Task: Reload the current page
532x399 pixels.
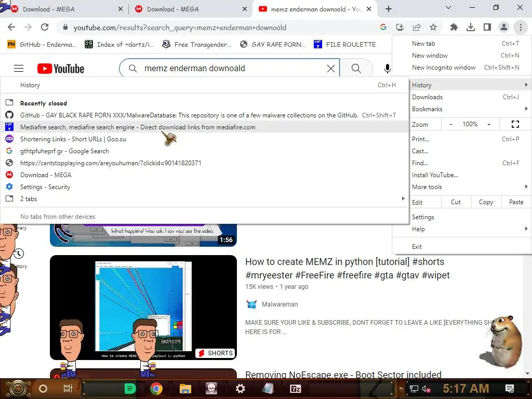Action: pos(45,28)
